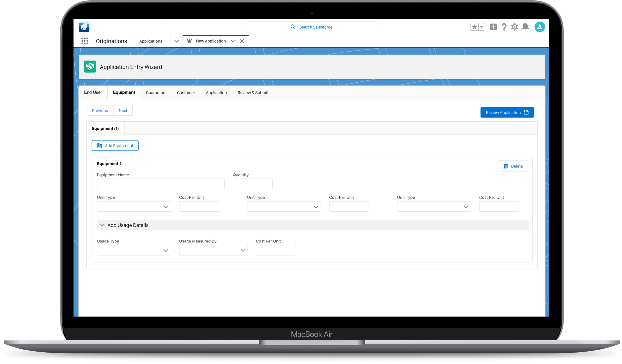
Task: Switch to the Guarantors tab
Action: click(156, 93)
